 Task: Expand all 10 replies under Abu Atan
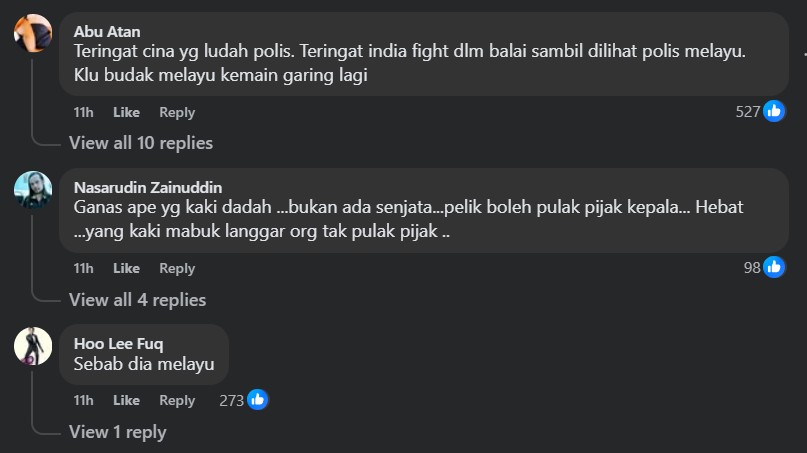141,143
